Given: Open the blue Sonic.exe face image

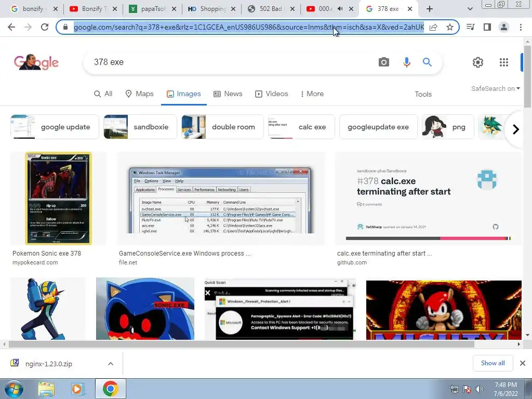Looking at the screenshot, I should coord(145,309).
